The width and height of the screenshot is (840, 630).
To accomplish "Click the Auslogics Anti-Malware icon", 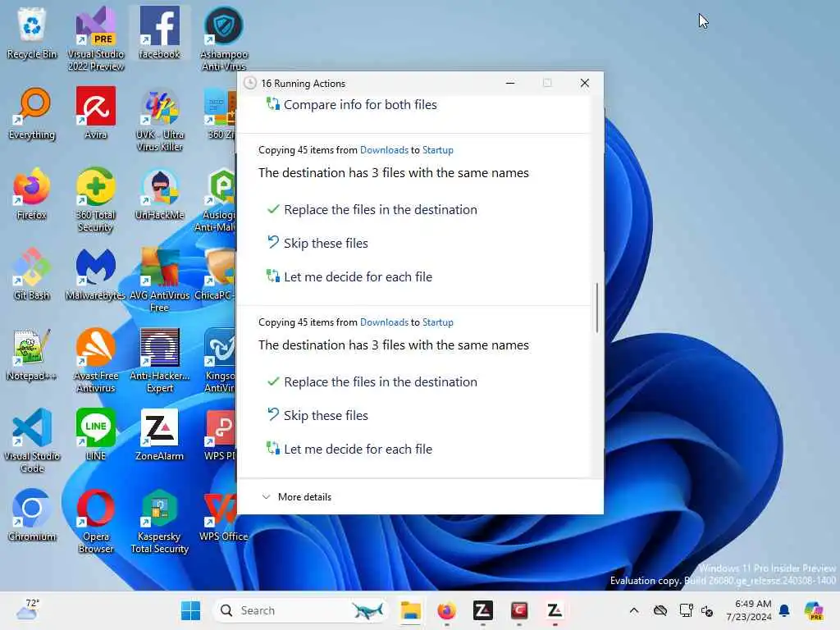I will [x=216, y=199].
